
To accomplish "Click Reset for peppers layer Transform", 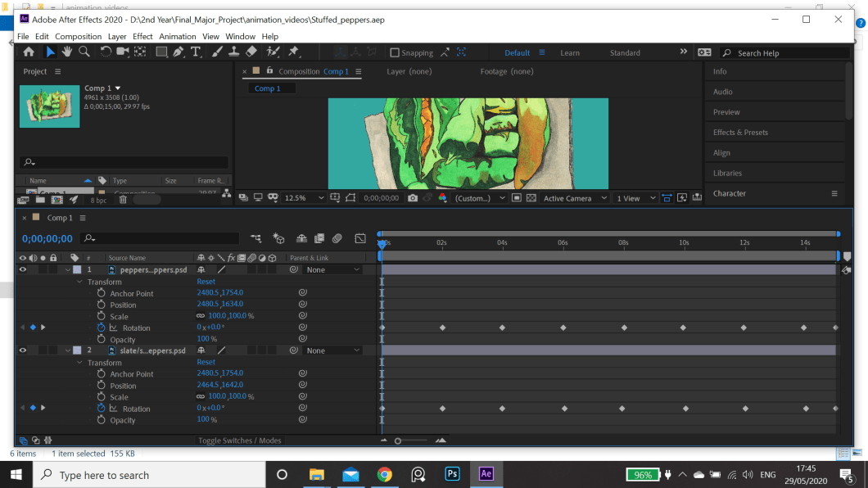I will tap(206, 282).
